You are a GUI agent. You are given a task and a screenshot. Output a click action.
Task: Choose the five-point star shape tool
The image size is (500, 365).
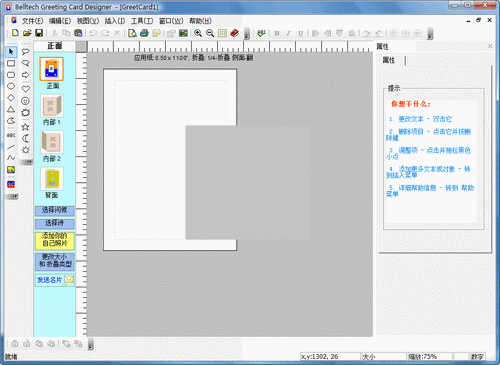pos(25,127)
